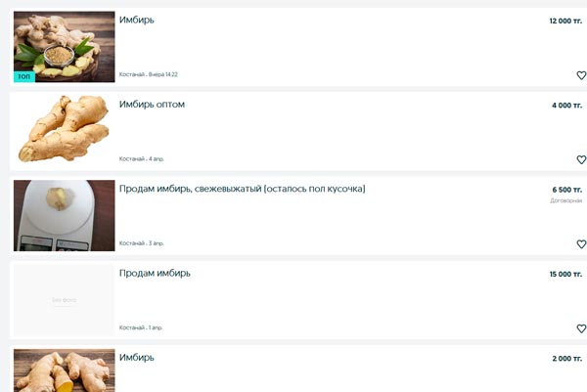Click the Костанай 4 апр. location text
Image resolution: width=587 pixels, height=392 pixels.
(142, 159)
